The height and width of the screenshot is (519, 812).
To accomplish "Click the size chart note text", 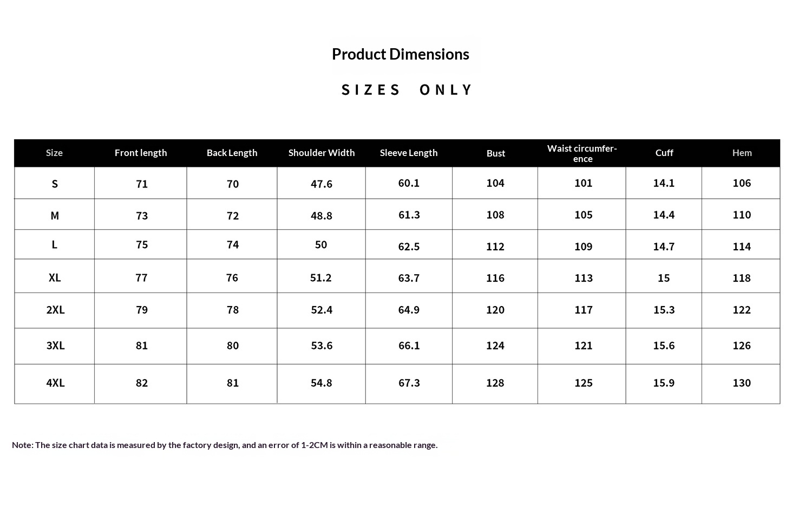I will click(225, 445).
